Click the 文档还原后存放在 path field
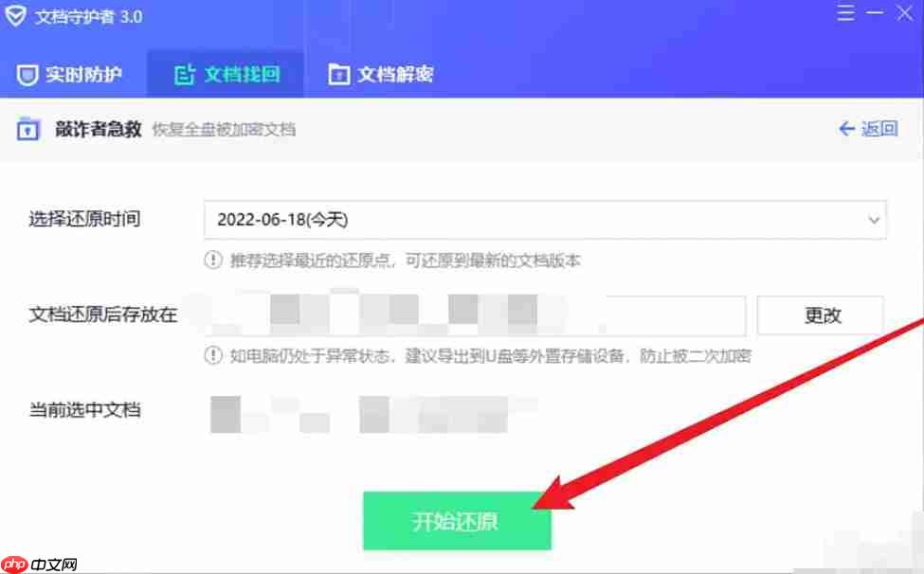This screenshot has height=574, width=924. tap(475, 315)
